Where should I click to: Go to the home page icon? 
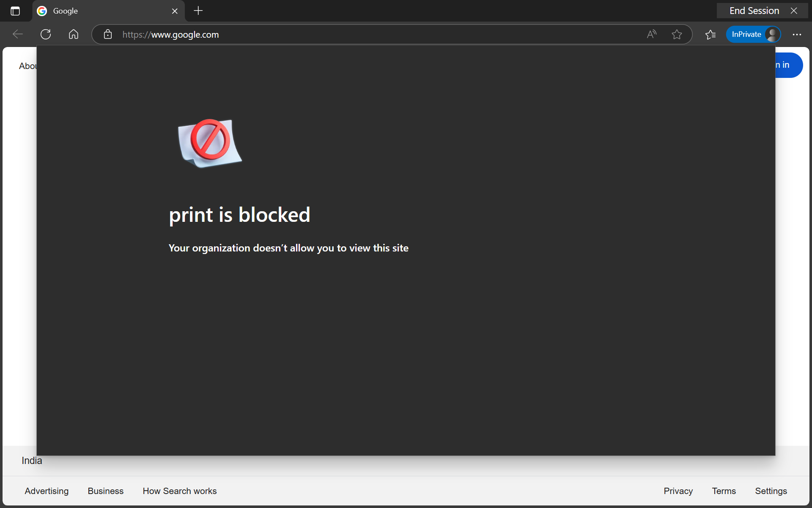74,34
